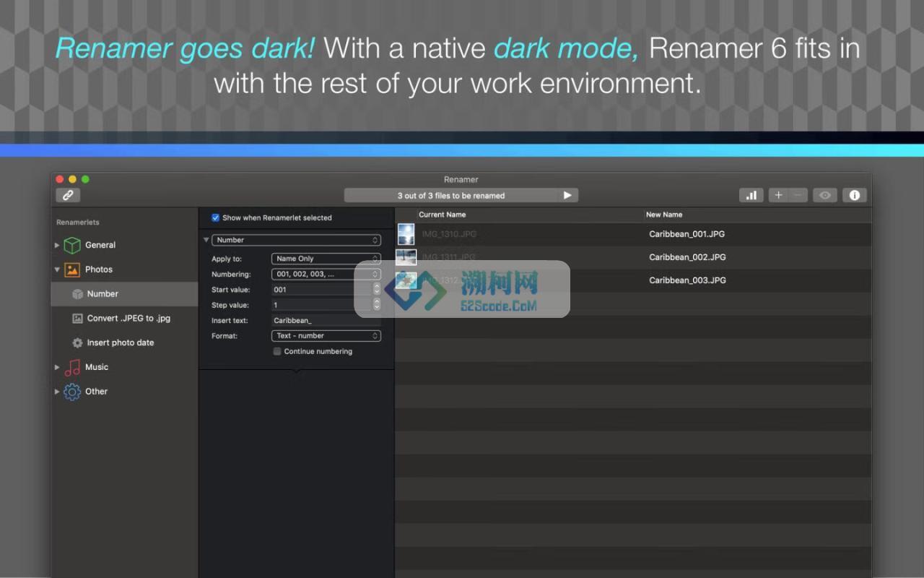Open the Format Text - number dropdown
Image resolution: width=924 pixels, height=578 pixels.
click(x=326, y=336)
